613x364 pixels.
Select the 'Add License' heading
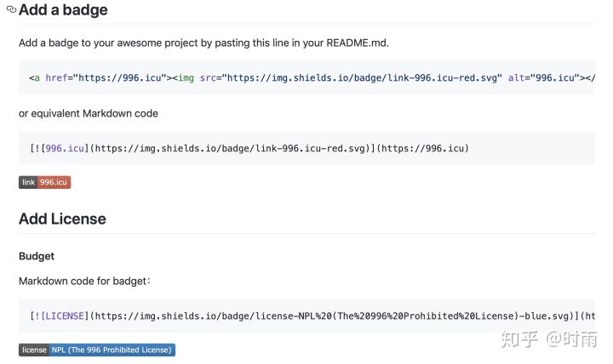[x=62, y=219]
